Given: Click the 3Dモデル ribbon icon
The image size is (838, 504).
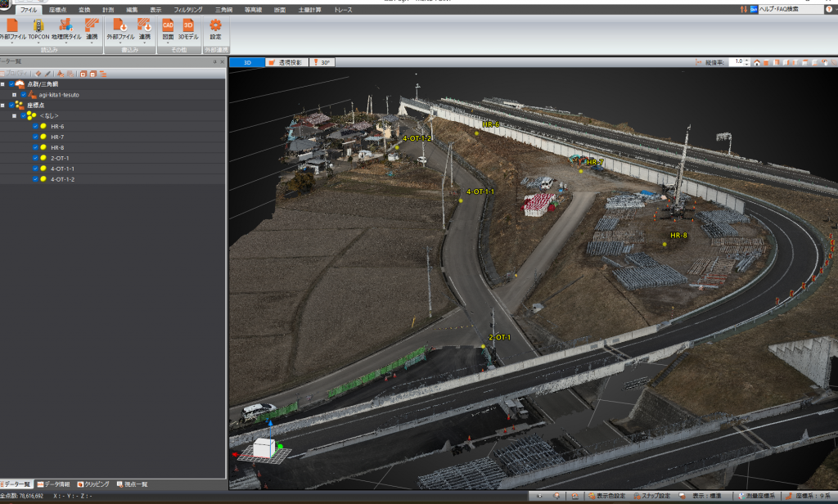Looking at the screenshot, I should pyautogui.click(x=188, y=25).
